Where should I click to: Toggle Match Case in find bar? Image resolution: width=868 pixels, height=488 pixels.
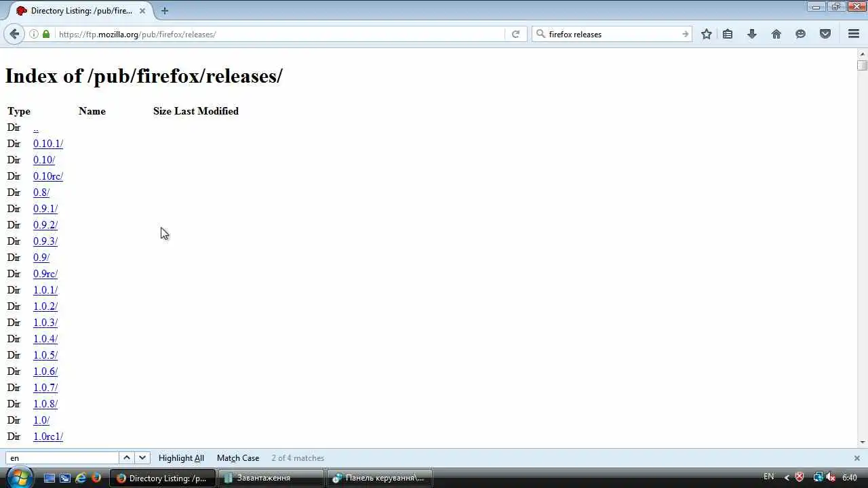coord(238,458)
